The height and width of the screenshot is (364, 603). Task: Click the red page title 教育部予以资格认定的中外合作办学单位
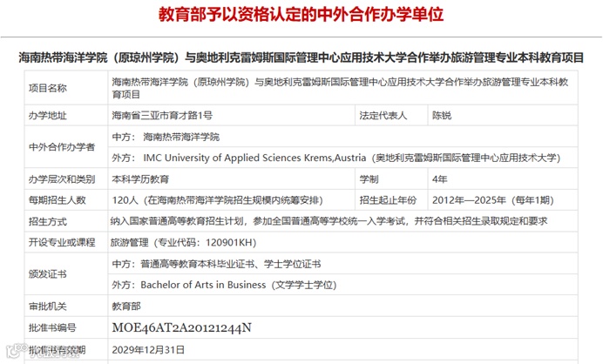[x=301, y=15]
